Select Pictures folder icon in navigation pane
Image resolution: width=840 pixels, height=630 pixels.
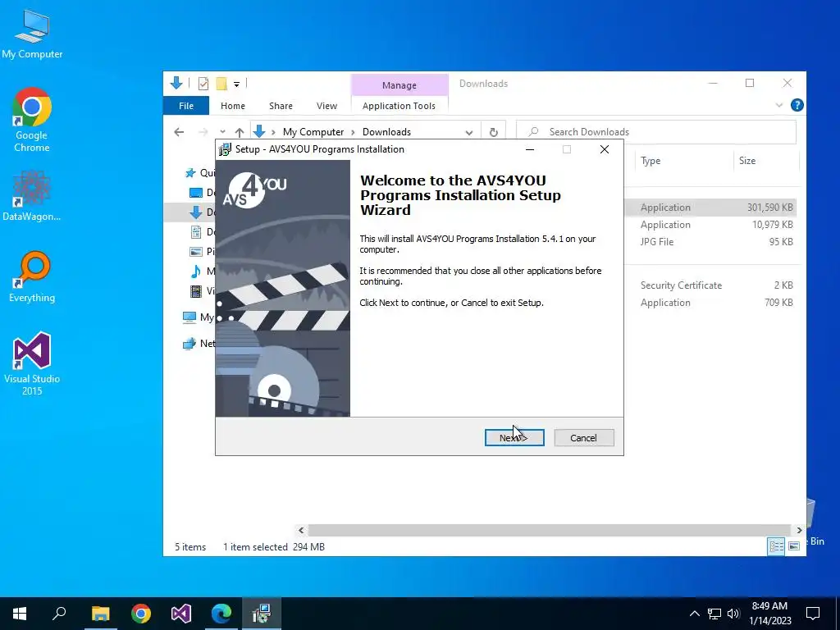tap(196, 251)
